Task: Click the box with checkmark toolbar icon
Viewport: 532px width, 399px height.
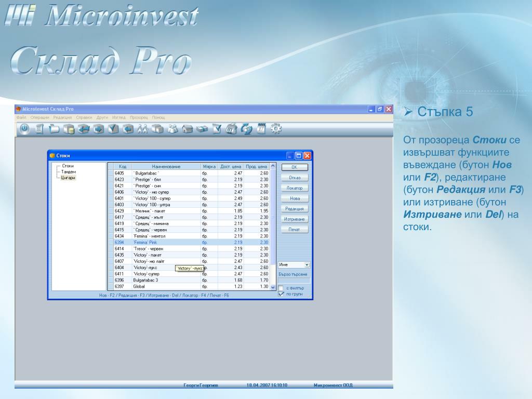Action: pos(113,129)
